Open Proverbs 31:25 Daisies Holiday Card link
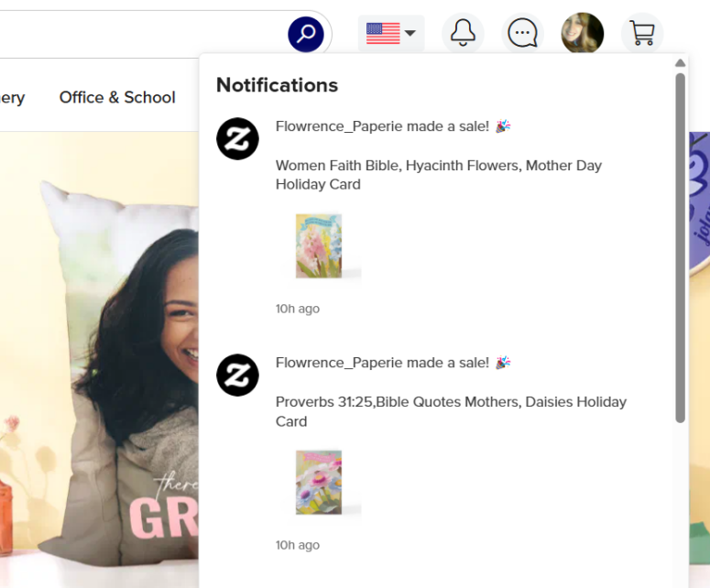Image resolution: width=710 pixels, height=588 pixels. point(451,411)
